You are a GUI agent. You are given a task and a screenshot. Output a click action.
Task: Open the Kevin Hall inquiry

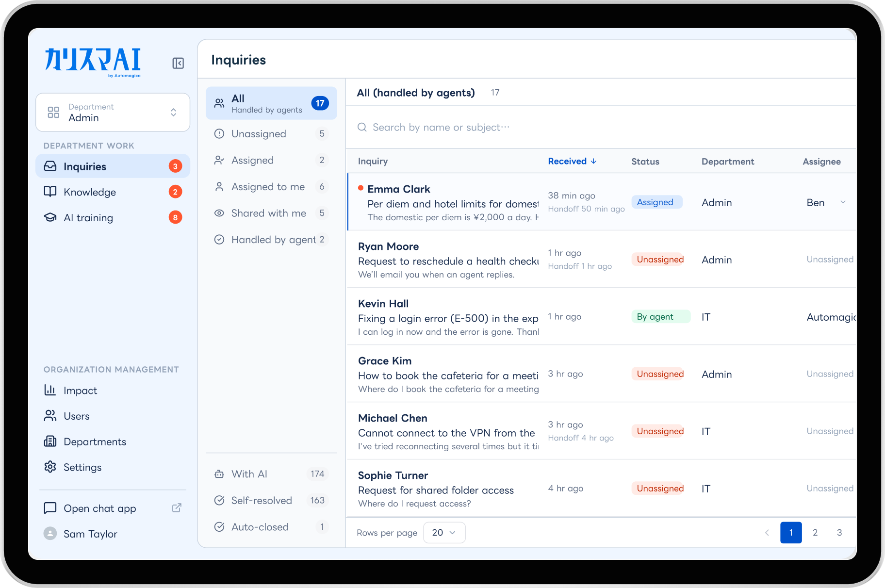[602, 316]
